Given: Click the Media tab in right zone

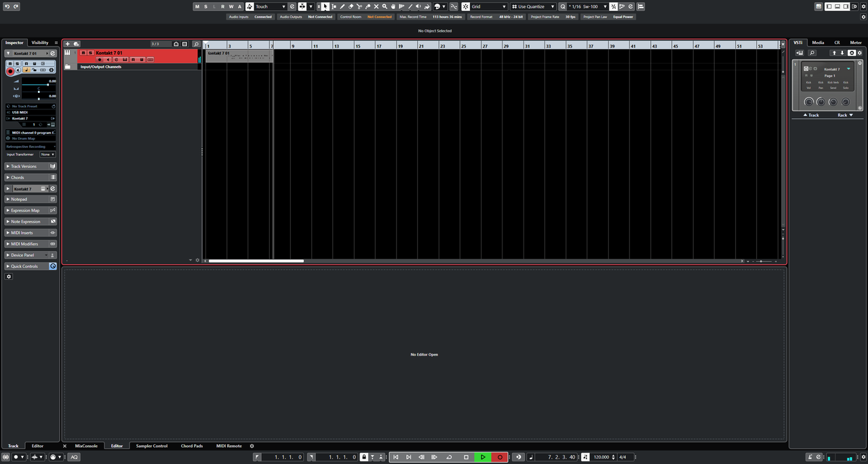Looking at the screenshot, I should coord(818,43).
